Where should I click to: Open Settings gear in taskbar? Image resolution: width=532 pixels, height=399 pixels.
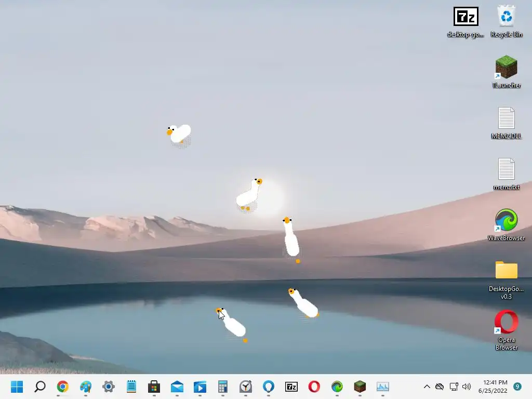(109, 387)
